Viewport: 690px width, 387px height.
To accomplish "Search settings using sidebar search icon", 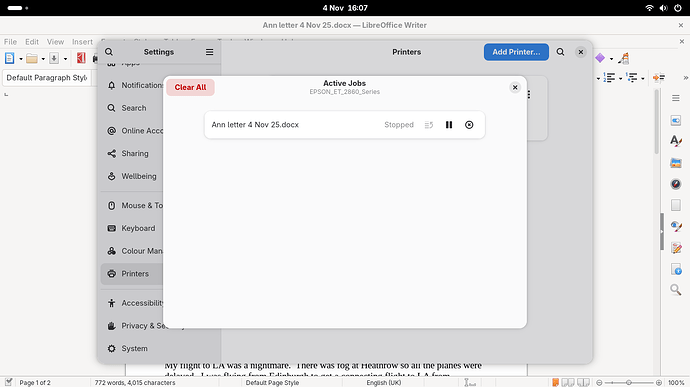I will coord(109,52).
